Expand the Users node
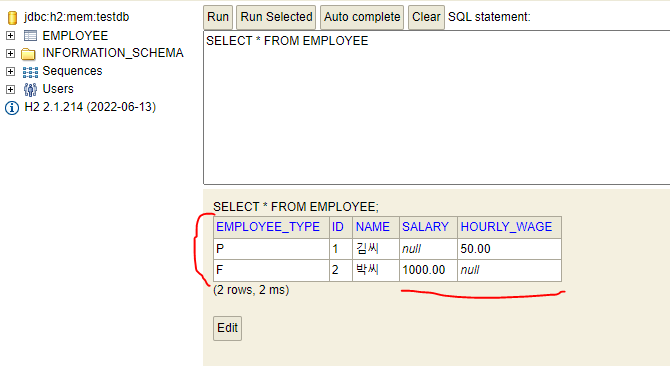 click(x=10, y=89)
